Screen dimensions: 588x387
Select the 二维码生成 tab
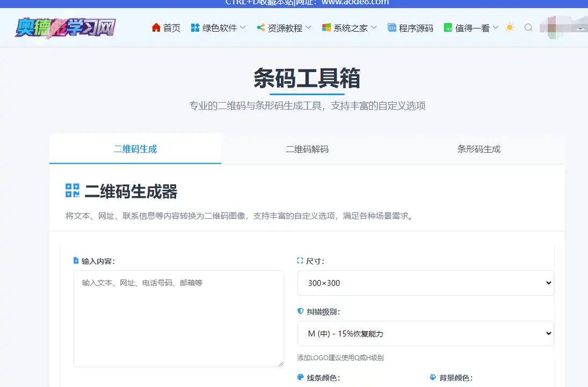tap(135, 149)
